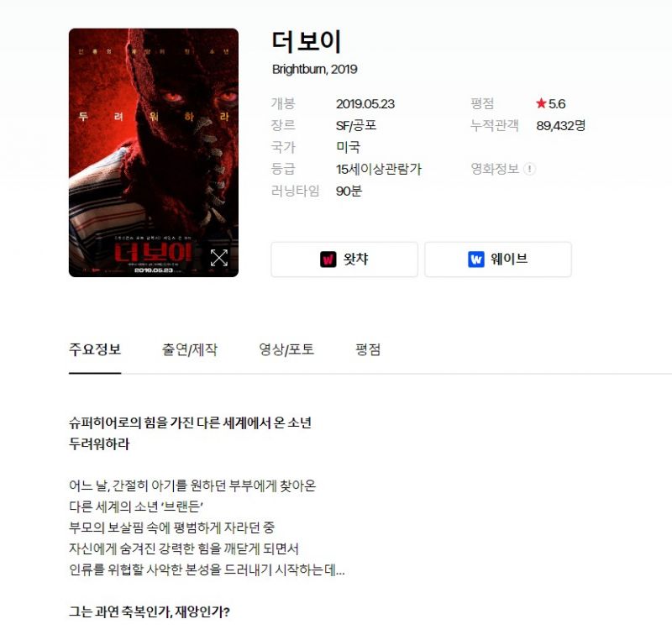The height and width of the screenshot is (640, 672).
Task: Click the 더 보이 movie poster
Action: click(x=154, y=153)
